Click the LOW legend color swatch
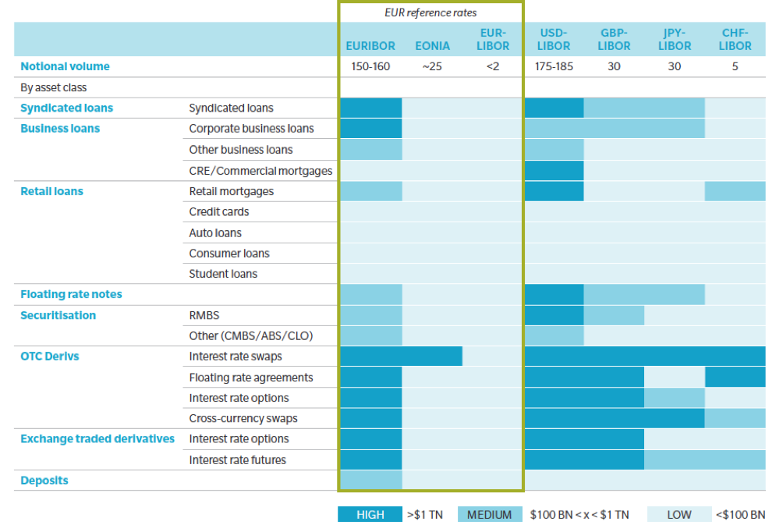 pos(680,514)
